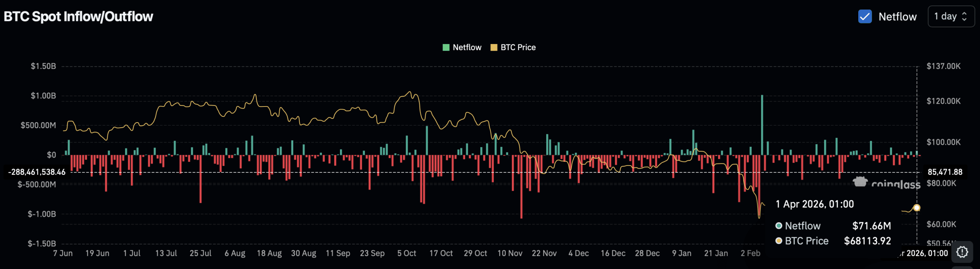Click the Netflow label beside the checkbox
The image size is (980, 269).
pos(897,17)
